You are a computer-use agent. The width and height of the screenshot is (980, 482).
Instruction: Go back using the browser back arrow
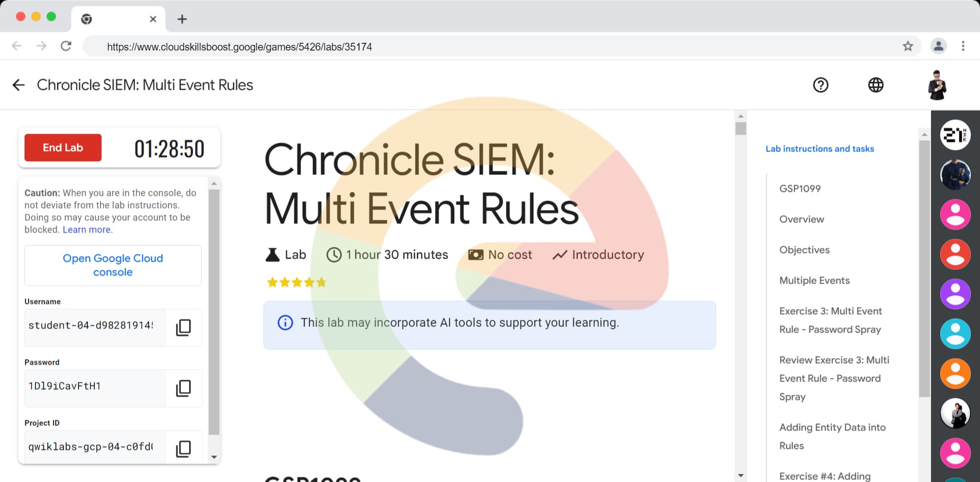(17, 46)
